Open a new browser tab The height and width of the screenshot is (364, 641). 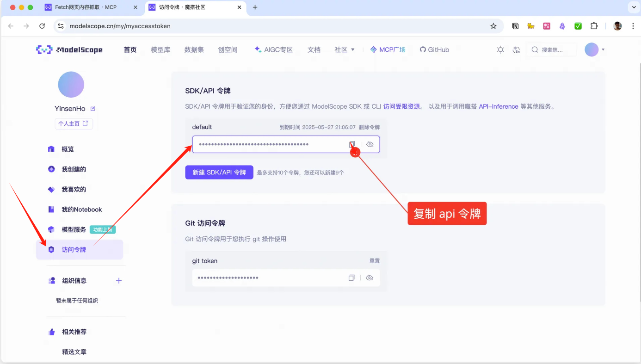click(x=255, y=7)
